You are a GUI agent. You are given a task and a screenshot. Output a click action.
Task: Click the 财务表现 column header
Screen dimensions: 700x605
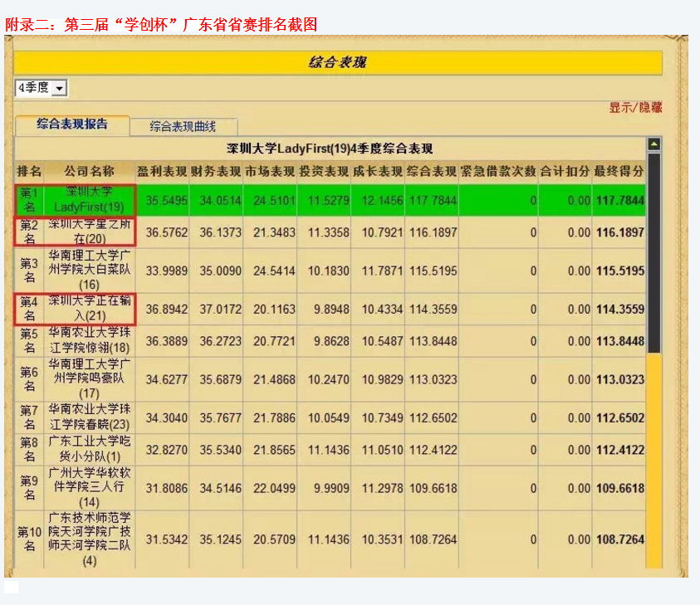[x=216, y=171]
